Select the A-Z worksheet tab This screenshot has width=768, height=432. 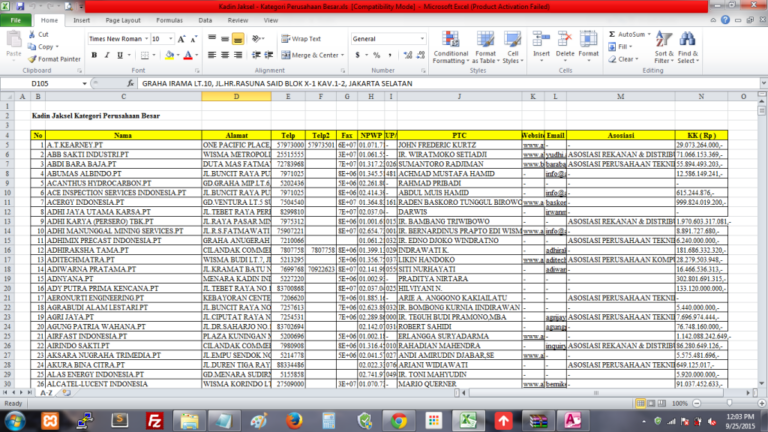pos(47,393)
